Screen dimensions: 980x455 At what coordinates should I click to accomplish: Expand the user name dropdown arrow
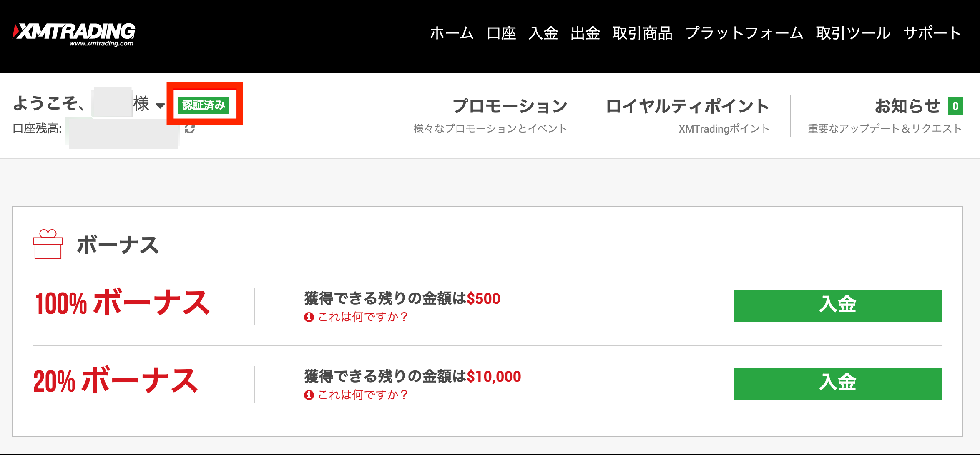click(160, 106)
